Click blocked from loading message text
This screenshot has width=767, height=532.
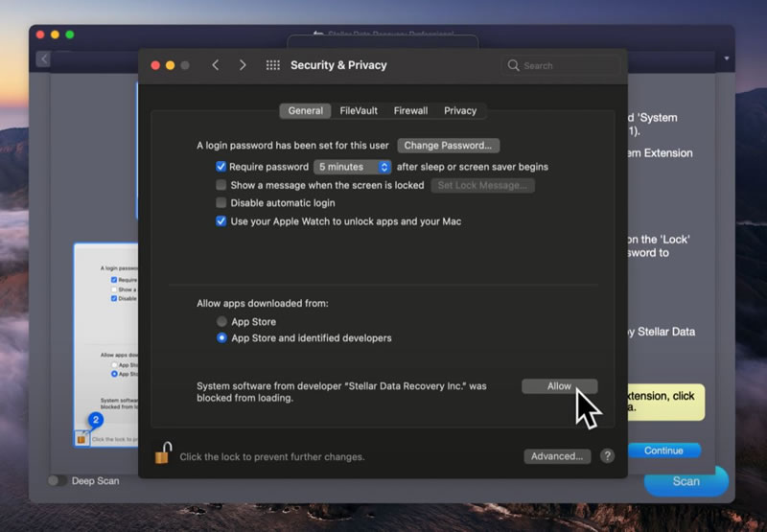click(341, 392)
